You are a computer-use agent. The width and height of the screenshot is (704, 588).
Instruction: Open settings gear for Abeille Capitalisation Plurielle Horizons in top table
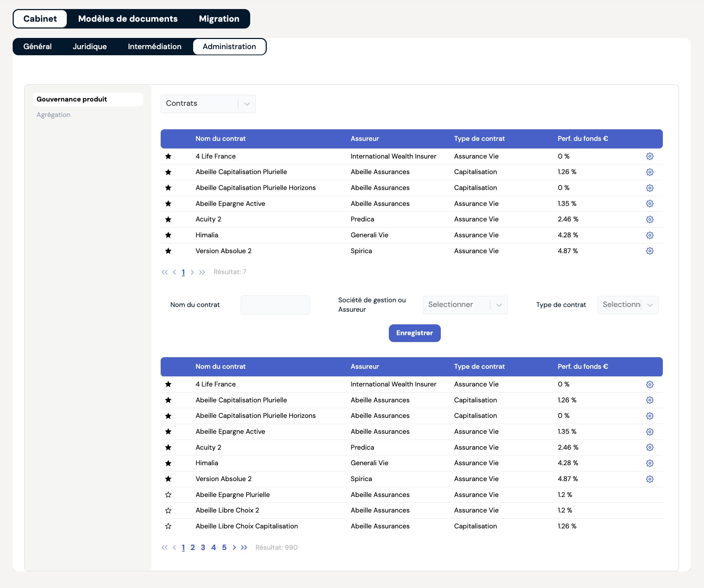[649, 188]
